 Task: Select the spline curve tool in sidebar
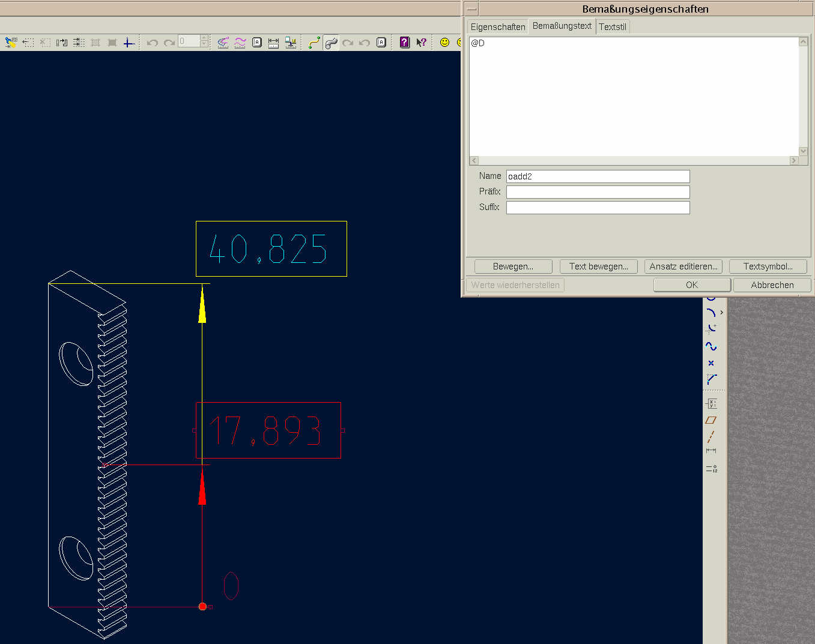711,346
